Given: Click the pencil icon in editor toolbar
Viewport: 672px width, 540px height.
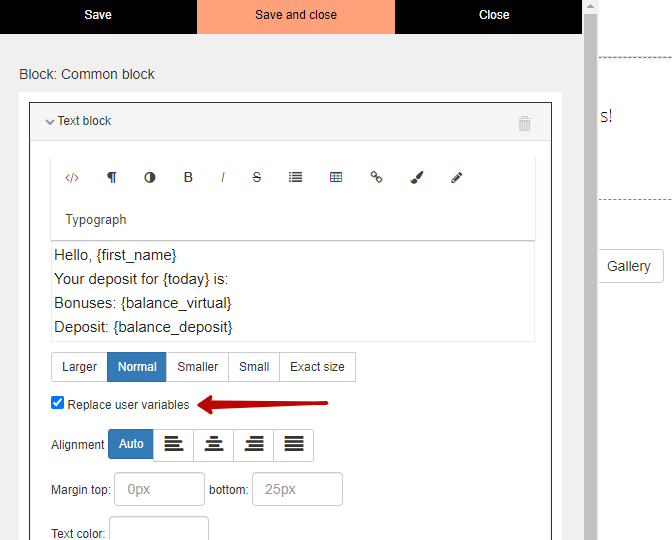Looking at the screenshot, I should (456, 177).
